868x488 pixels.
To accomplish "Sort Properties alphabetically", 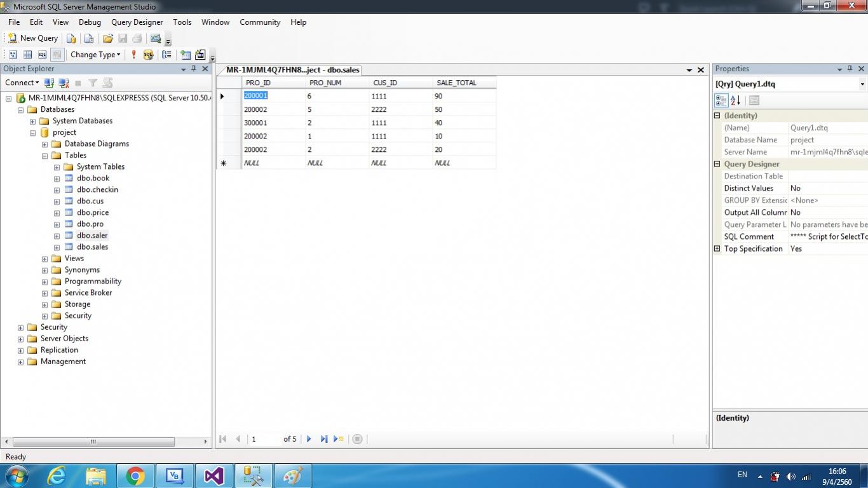I will pyautogui.click(x=735, y=100).
